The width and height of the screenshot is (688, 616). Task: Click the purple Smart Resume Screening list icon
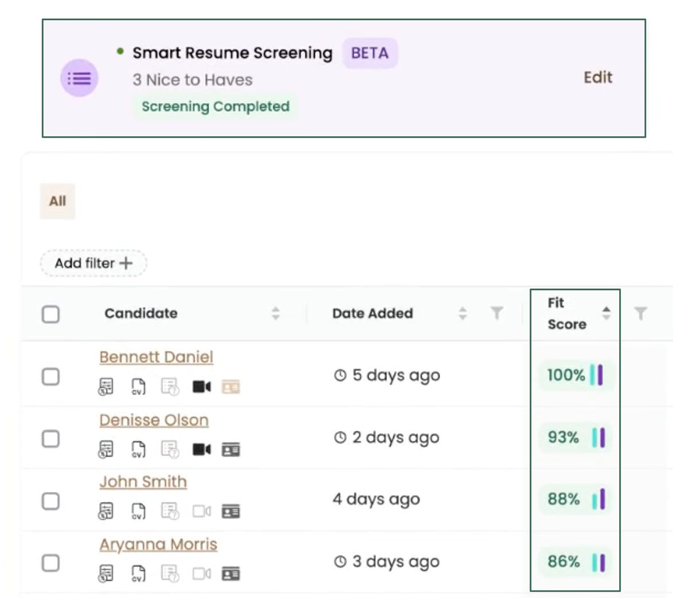[x=80, y=77]
